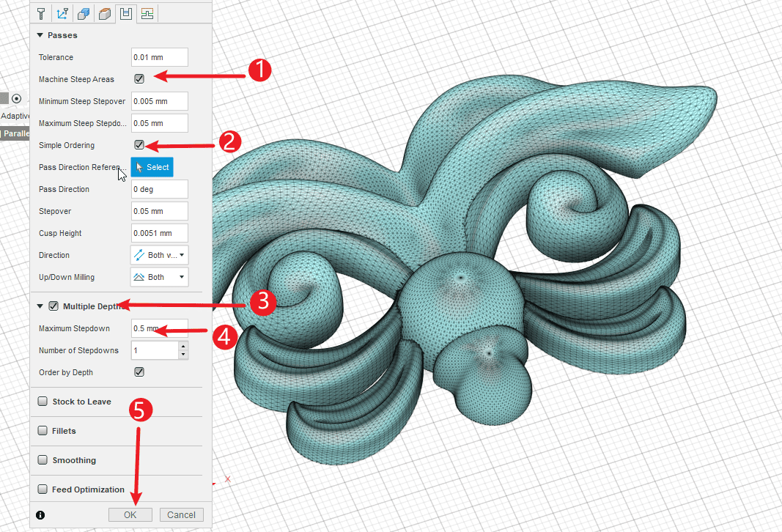Click the Cancel button
The height and width of the screenshot is (532, 782).
(181, 515)
